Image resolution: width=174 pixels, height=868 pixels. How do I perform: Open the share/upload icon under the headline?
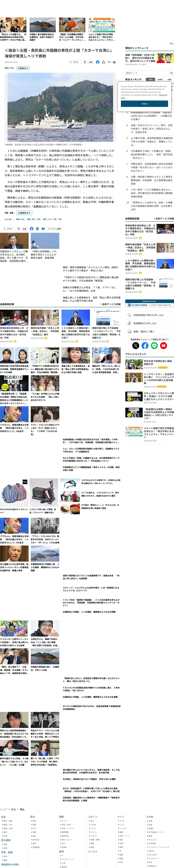tap(103, 62)
